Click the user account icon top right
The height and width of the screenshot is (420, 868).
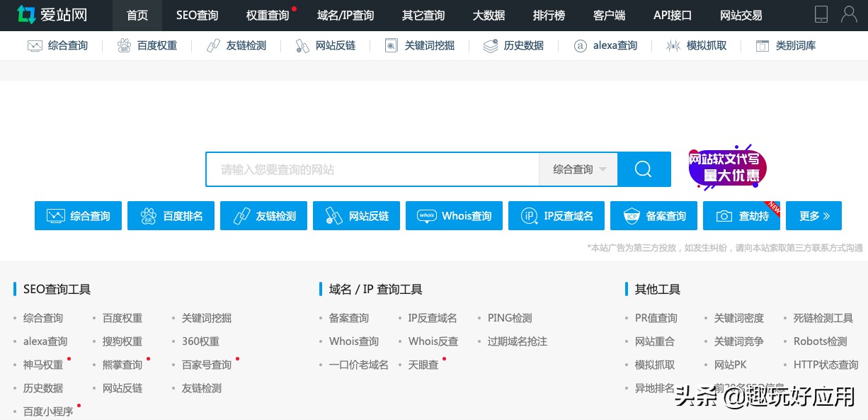[x=849, y=14]
